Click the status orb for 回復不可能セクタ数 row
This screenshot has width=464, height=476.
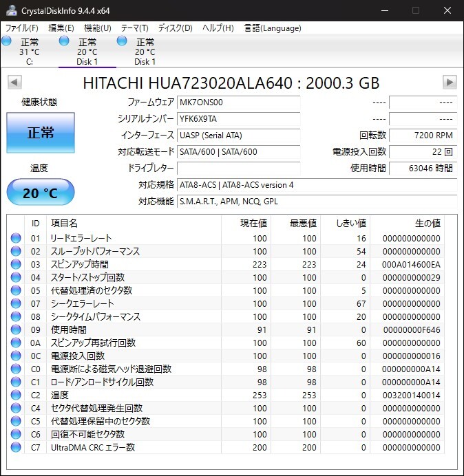16,434
